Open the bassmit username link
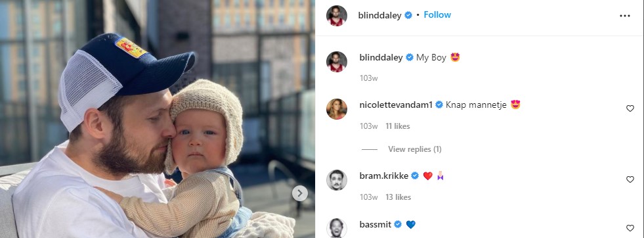This screenshot has height=238, width=644. pos(376,224)
